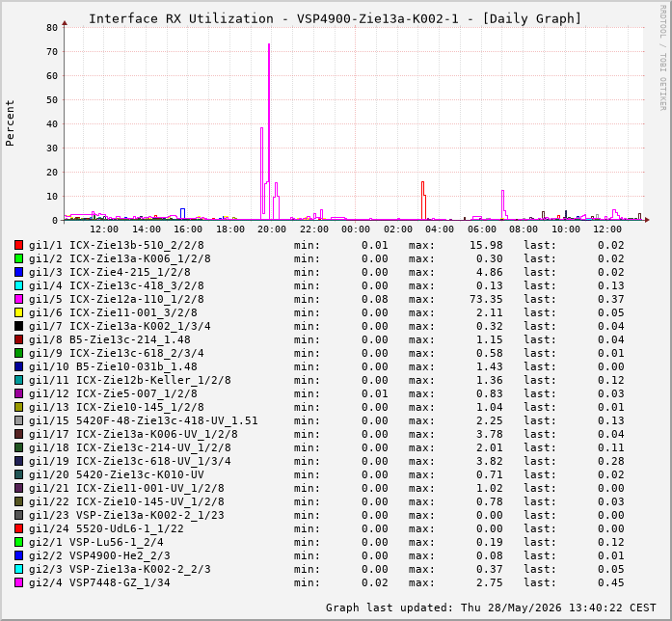Viewport: 672px width, 621px height.
Task: Select legend label gi1/22 ICX-Zie10-145-UV_1/2/8
Action: pyautogui.click(x=126, y=501)
